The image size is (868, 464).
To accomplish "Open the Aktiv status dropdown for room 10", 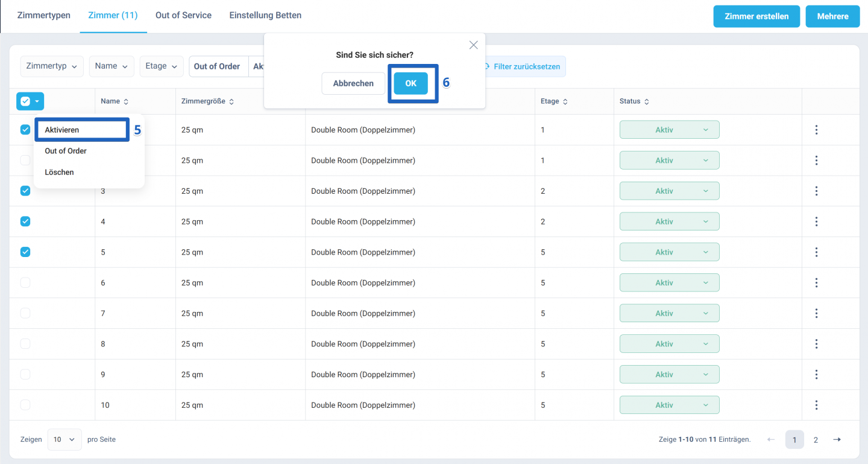I will coord(669,405).
